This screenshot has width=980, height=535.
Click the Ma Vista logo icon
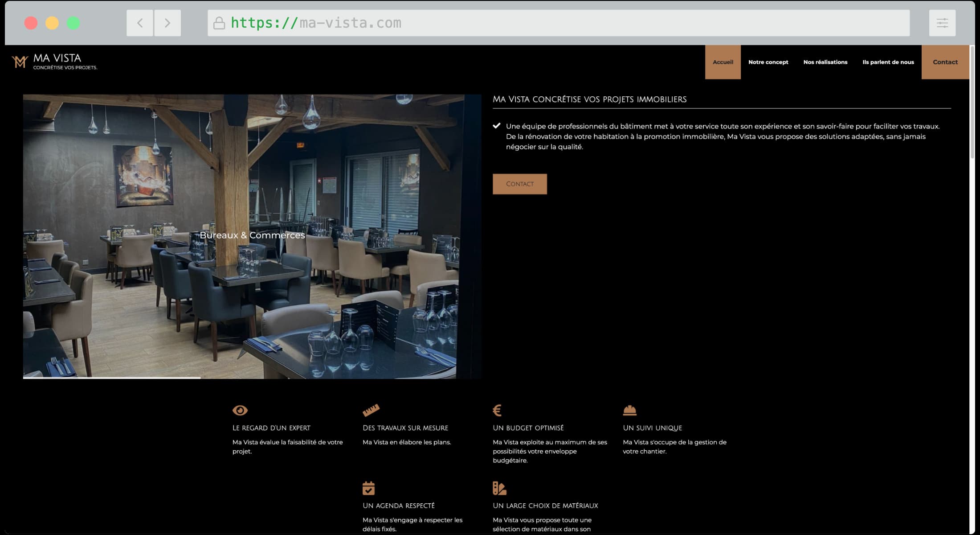pyautogui.click(x=20, y=62)
